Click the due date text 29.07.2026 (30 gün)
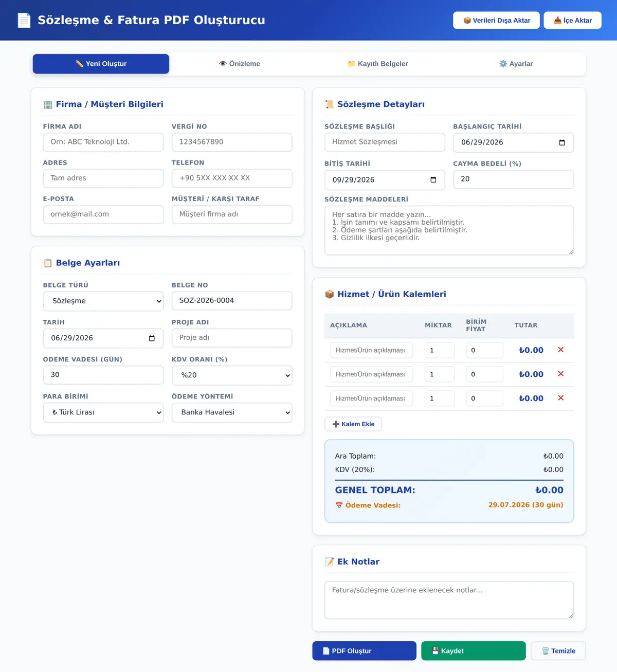 click(525, 505)
